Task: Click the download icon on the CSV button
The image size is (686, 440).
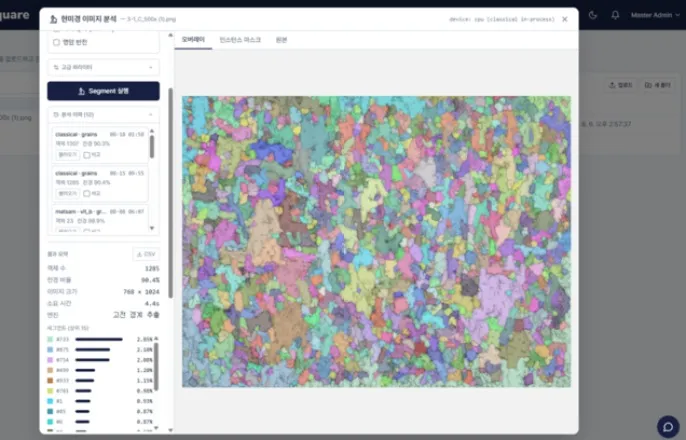Action: tap(139, 254)
